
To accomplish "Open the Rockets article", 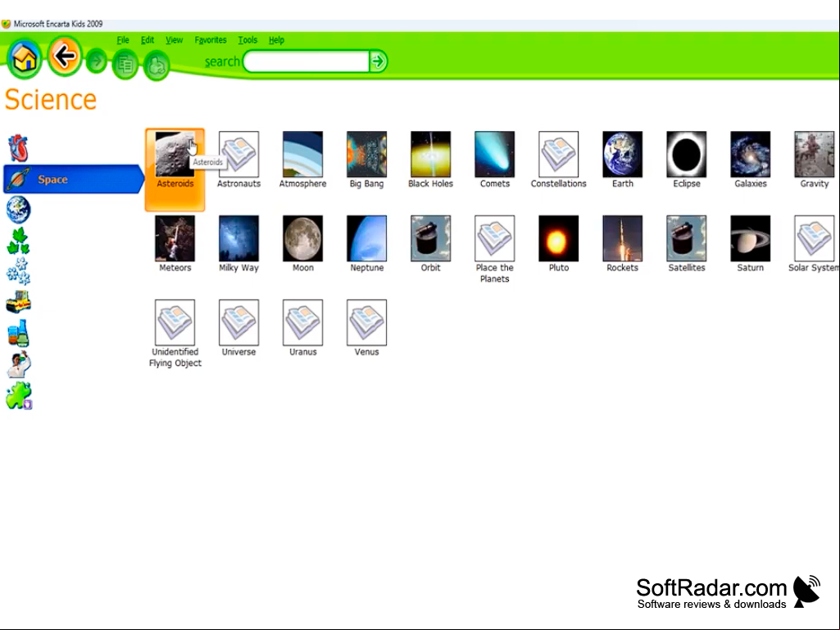I will click(623, 244).
